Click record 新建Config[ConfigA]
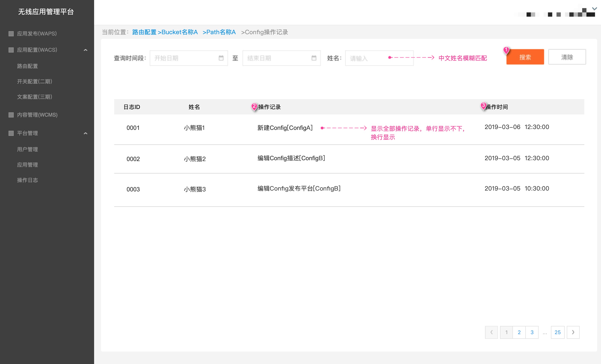This screenshot has height=364, width=601. coord(285,128)
